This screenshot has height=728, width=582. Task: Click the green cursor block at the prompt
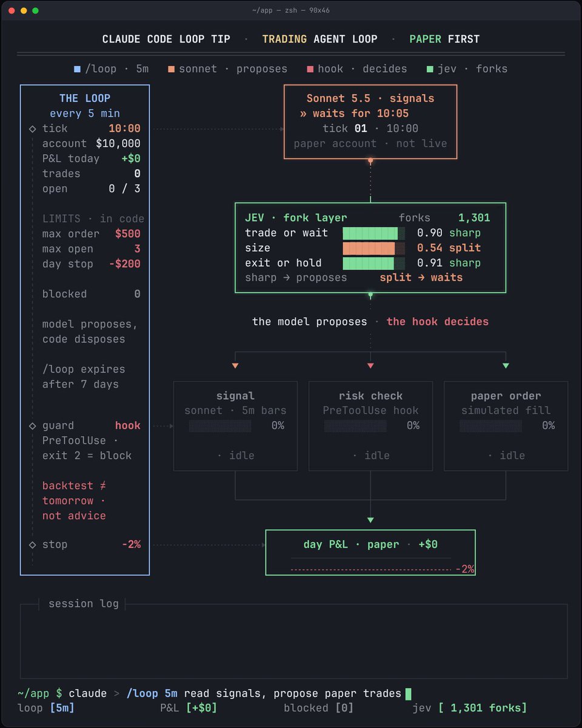(408, 693)
